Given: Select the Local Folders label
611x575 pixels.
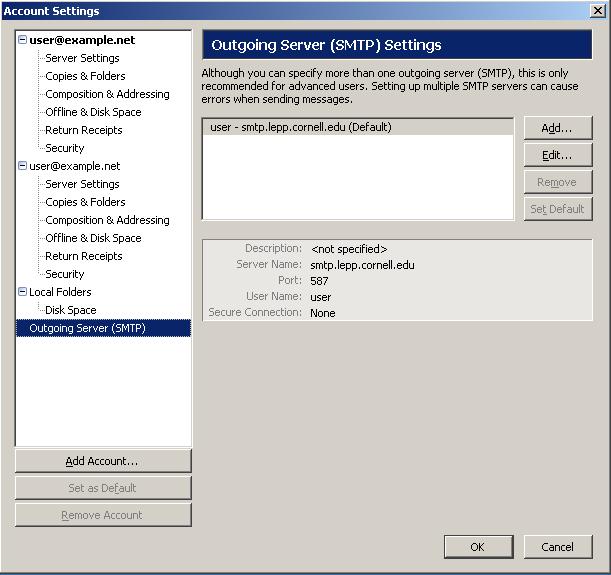Looking at the screenshot, I should [x=60, y=292].
